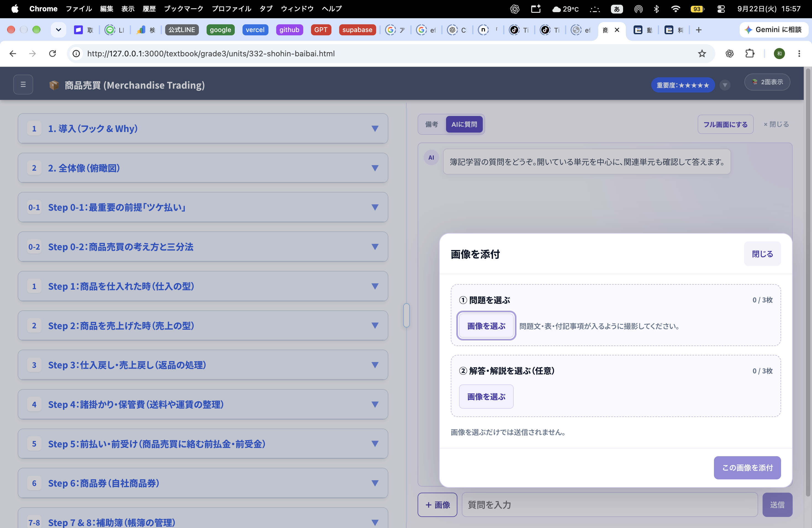Expand section 1. 導入(フック & Why)
The image size is (812, 528).
click(203, 129)
